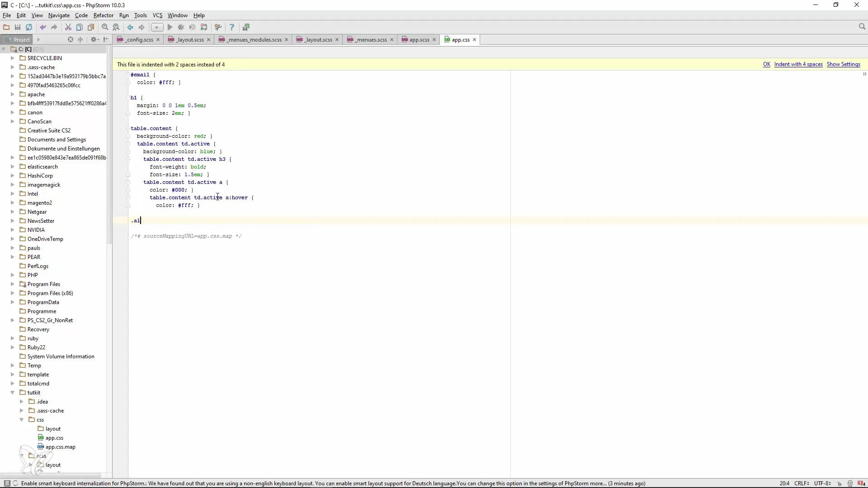This screenshot has width=868, height=488.
Task: Click the Synchronize refresh icon
Action: [x=29, y=27]
